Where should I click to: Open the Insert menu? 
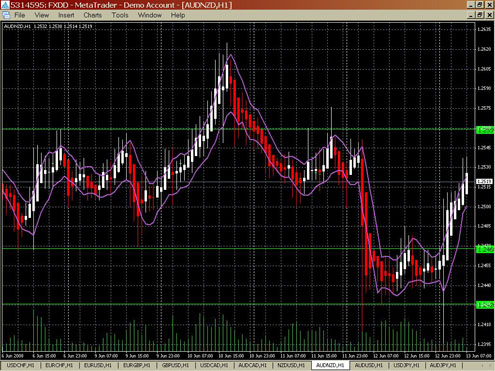point(66,15)
